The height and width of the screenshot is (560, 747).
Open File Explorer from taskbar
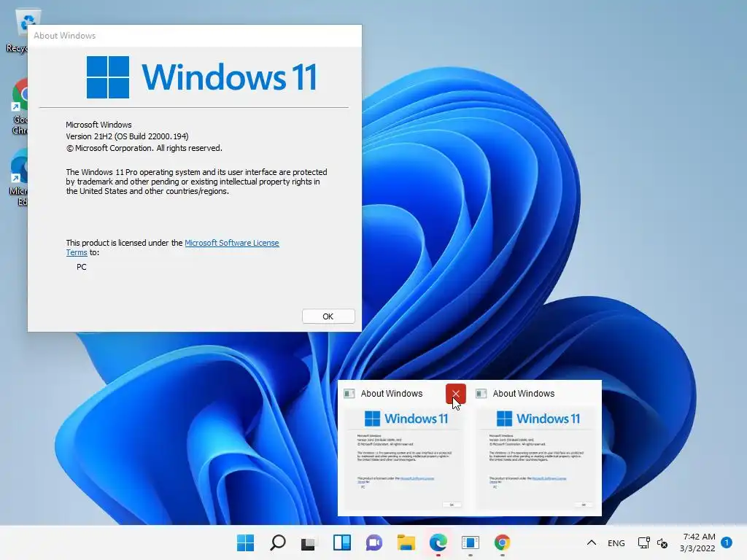406,542
